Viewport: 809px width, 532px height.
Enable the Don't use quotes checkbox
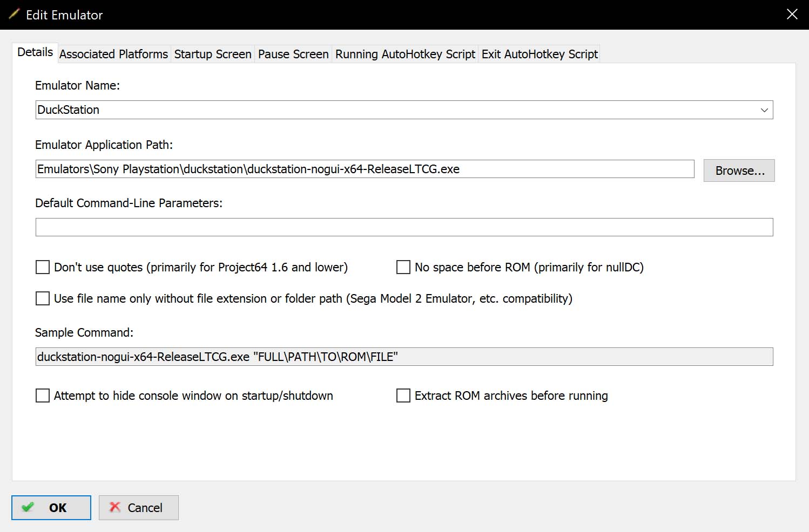(x=43, y=267)
